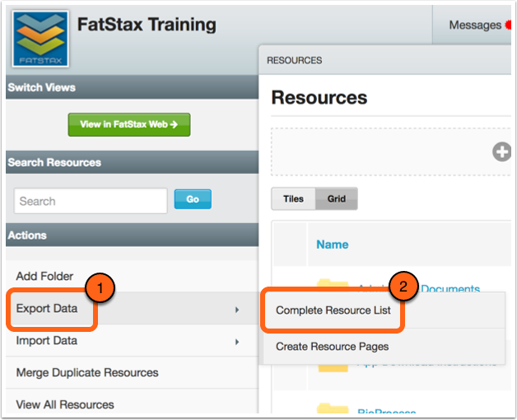Screen dimensions: 517x420
Task: Click the Switch Views section header
Action: point(132,87)
